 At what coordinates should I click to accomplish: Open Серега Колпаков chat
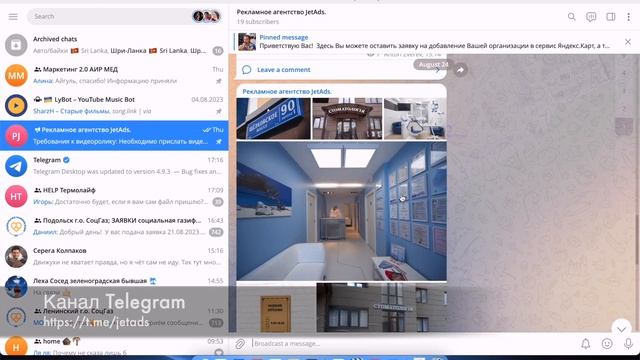tap(114, 256)
